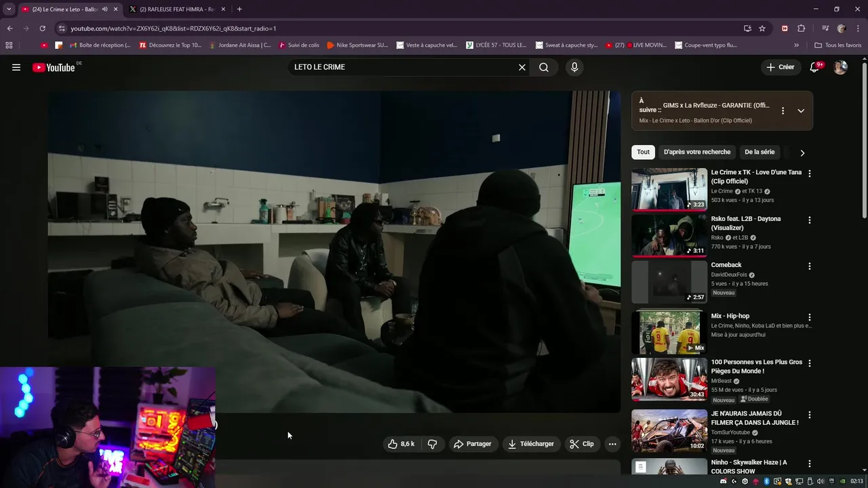
Task: Dislike the video with thumbs-down
Action: pos(432,444)
